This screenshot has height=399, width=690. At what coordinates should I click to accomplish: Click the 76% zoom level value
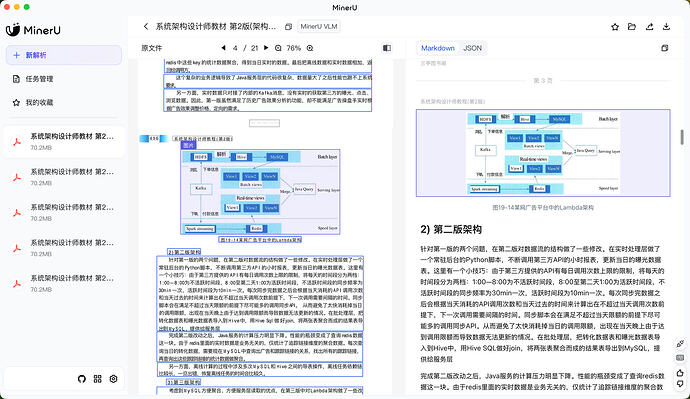tap(294, 48)
